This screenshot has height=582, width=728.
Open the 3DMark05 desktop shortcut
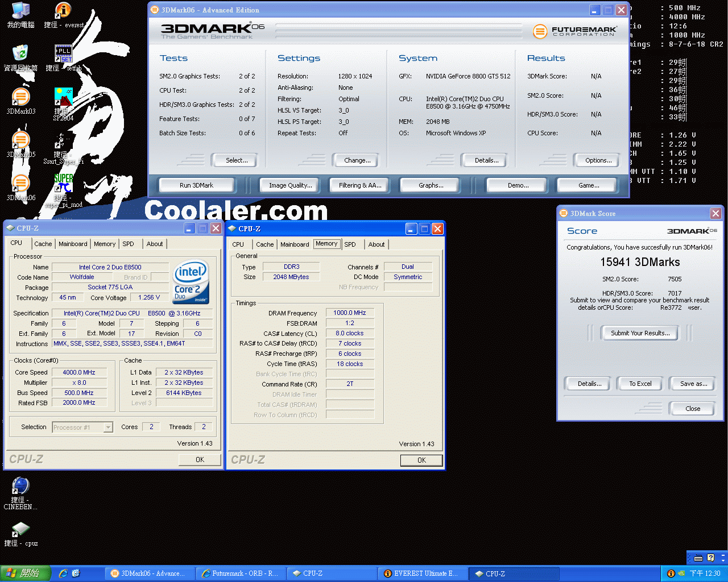coord(20,140)
